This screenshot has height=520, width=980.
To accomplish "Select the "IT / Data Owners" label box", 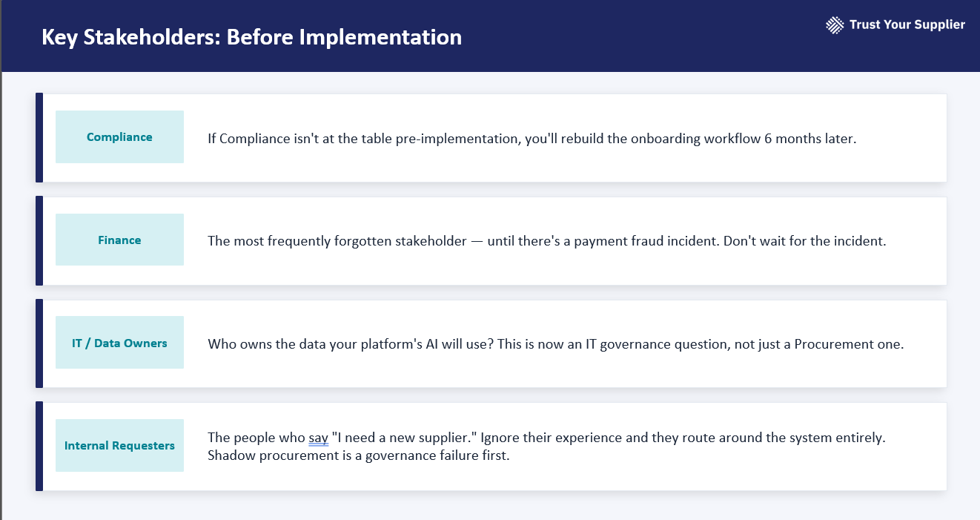I will [x=119, y=343].
